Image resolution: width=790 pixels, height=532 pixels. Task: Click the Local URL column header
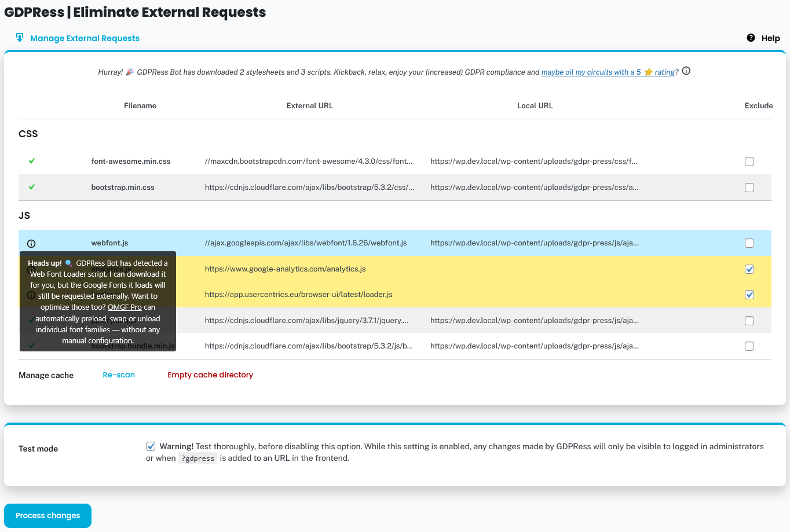click(x=535, y=106)
